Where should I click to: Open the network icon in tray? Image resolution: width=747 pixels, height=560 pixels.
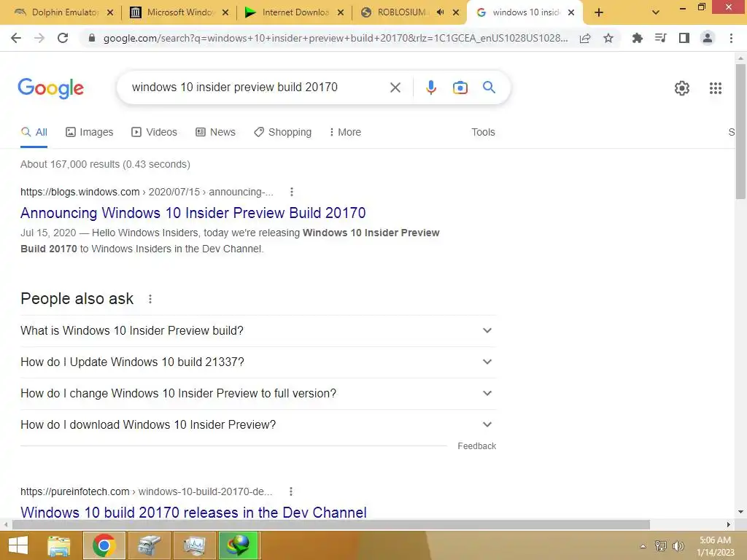point(660,546)
